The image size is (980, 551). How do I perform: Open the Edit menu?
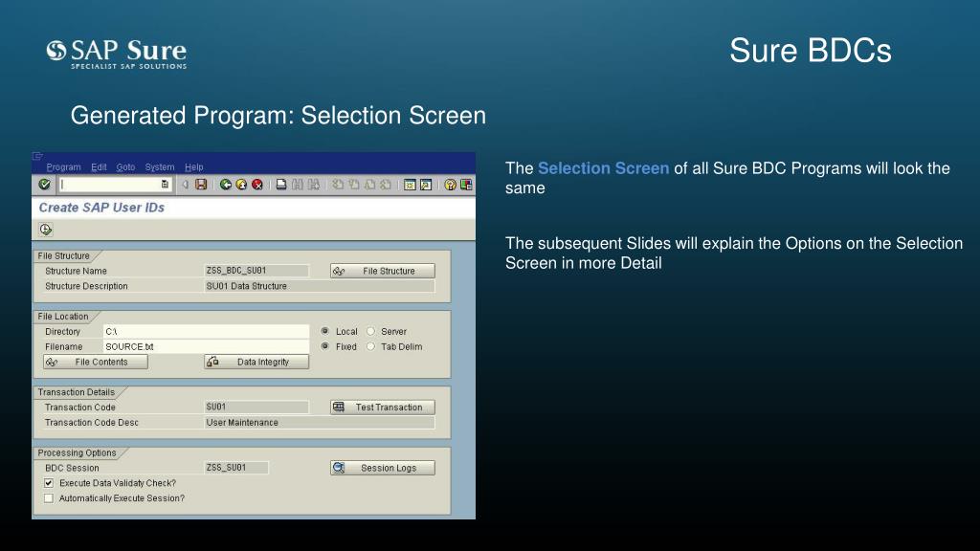click(x=99, y=167)
